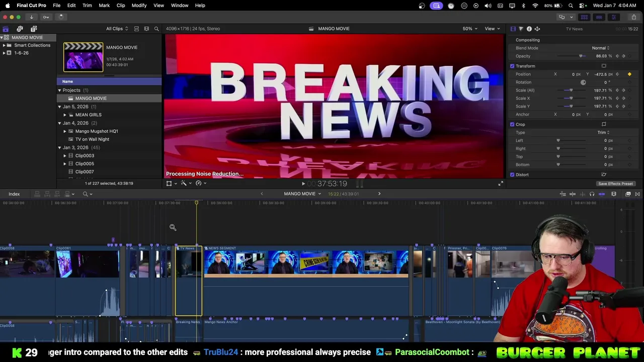The image size is (644, 362).
Task: Open the Trim menu
Action: [87, 6]
